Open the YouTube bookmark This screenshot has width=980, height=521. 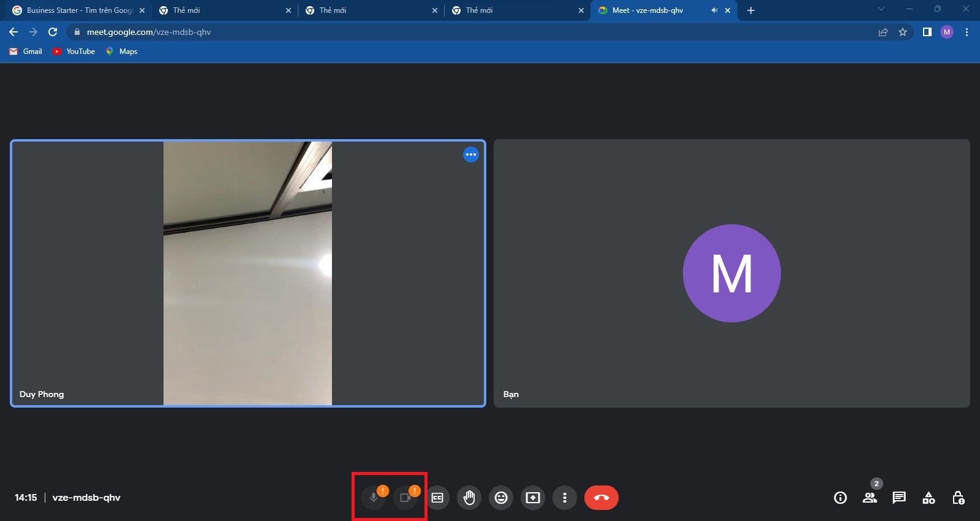(74, 51)
